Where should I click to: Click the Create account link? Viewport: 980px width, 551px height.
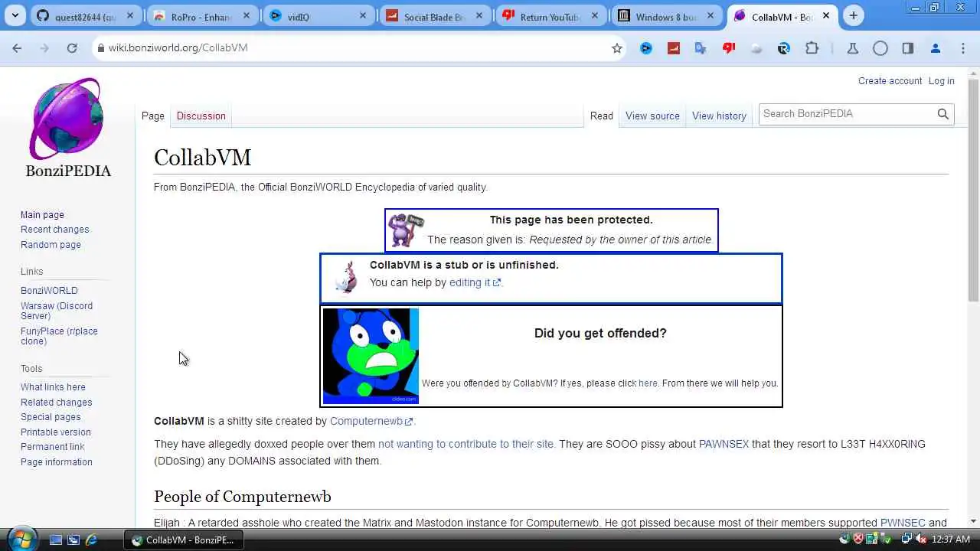pos(890,80)
